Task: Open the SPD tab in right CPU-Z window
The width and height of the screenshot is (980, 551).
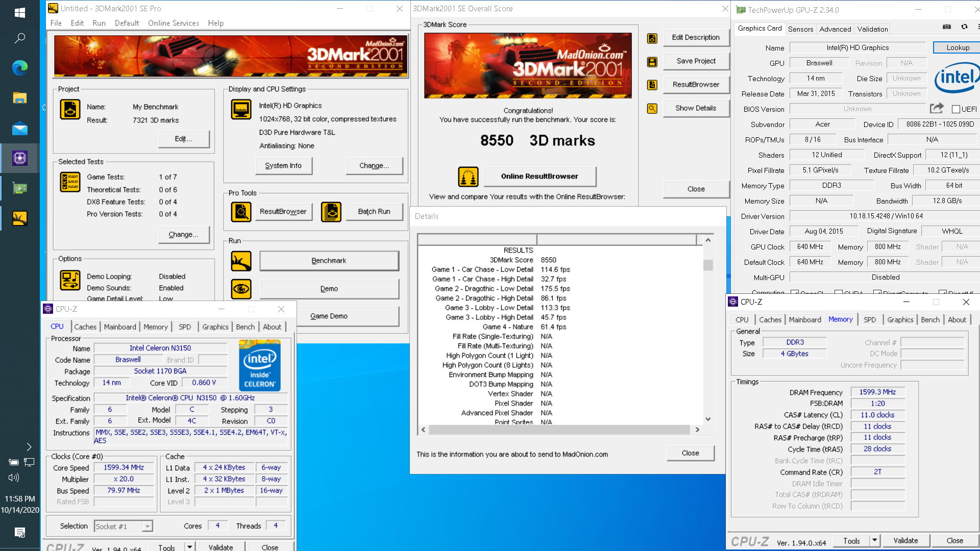Action: tap(870, 320)
